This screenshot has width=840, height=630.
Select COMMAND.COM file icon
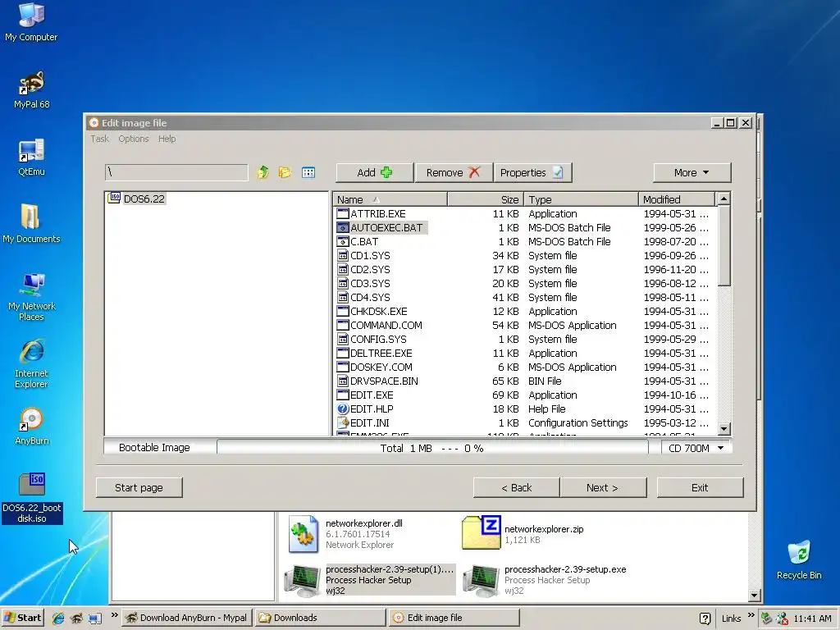[343, 325]
